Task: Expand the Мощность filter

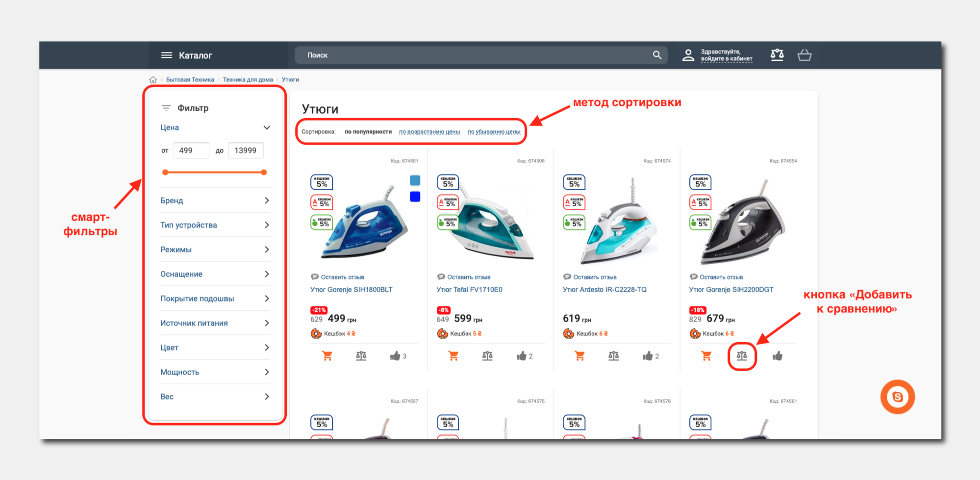Action: (215, 372)
